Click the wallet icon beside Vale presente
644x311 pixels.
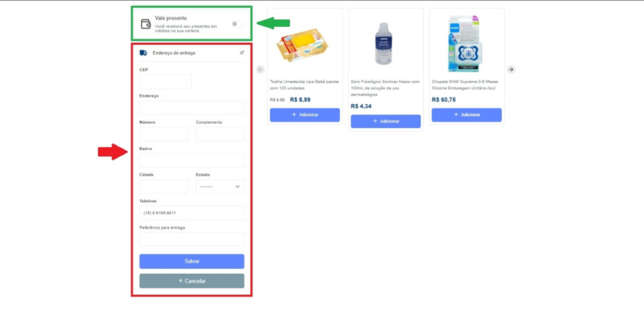click(x=145, y=24)
